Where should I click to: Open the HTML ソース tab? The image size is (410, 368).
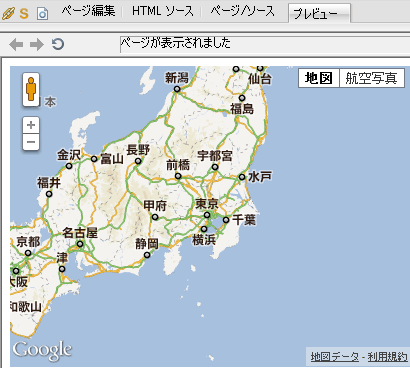point(163,11)
